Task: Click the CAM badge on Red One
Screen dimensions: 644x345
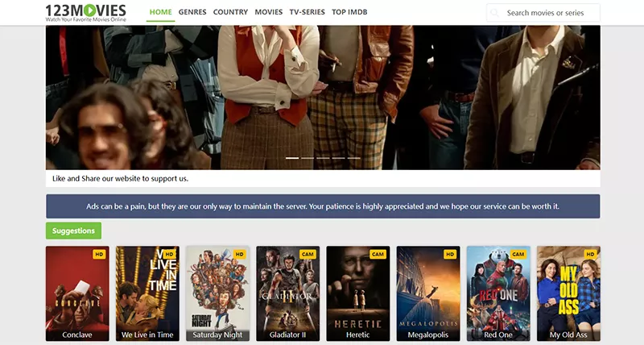Action: pyautogui.click(x=518, y=255)
